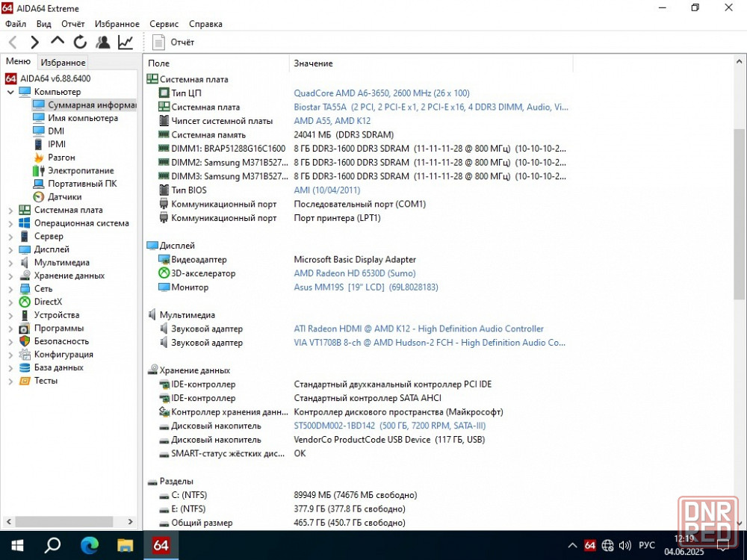Open the Сервис menu
This screenshot has width=747, height=560.
coord(164,24)
